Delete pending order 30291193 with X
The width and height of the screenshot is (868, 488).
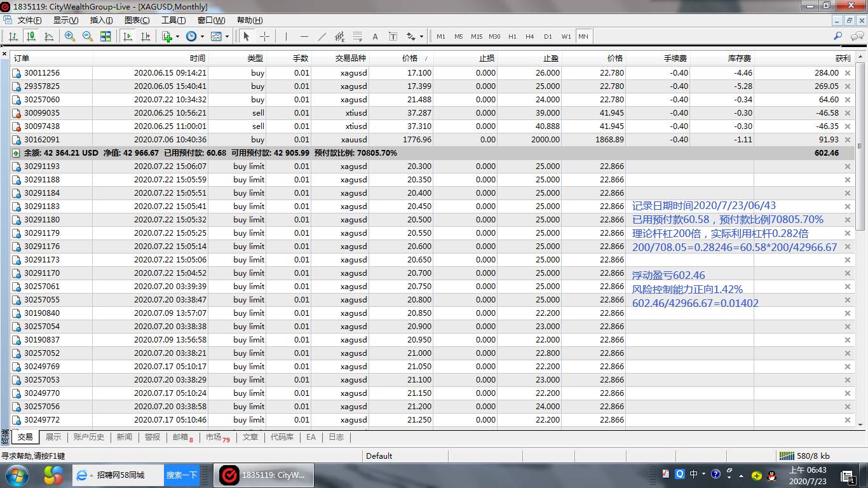click(x=848, y=166)
